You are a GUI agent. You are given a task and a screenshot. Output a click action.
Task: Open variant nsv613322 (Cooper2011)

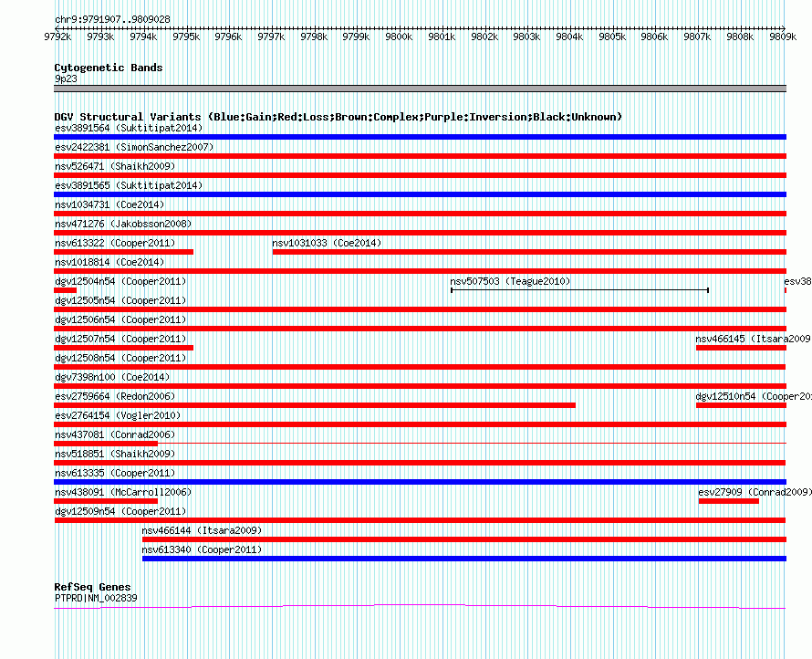click(x=115, y=243)
